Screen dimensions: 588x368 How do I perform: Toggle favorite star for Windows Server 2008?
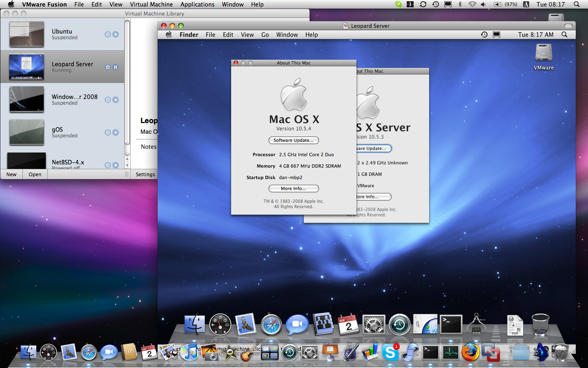108,100
